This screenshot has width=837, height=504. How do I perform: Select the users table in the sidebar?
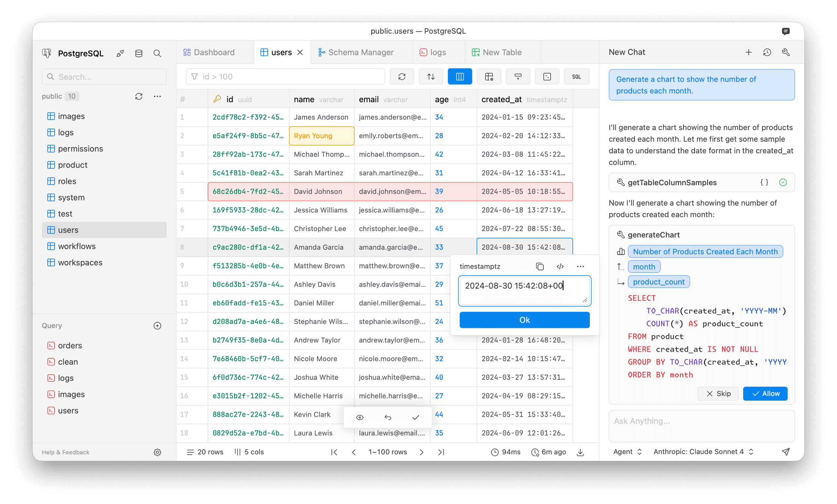68,229
